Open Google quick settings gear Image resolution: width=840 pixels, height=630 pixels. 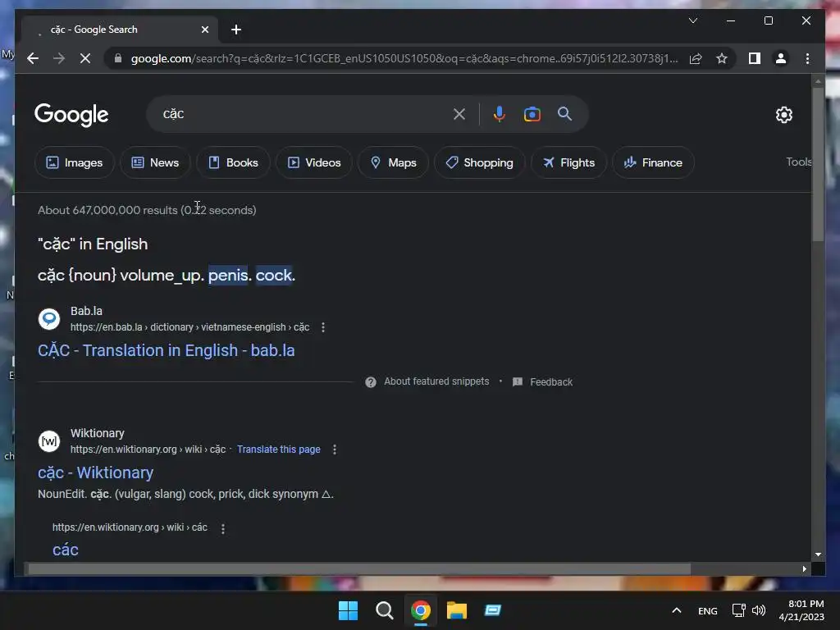point(783,114)
